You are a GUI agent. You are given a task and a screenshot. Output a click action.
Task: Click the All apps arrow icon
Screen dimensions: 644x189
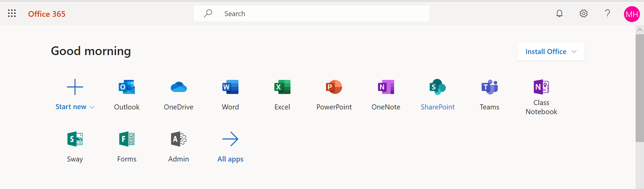coord(230,139)
